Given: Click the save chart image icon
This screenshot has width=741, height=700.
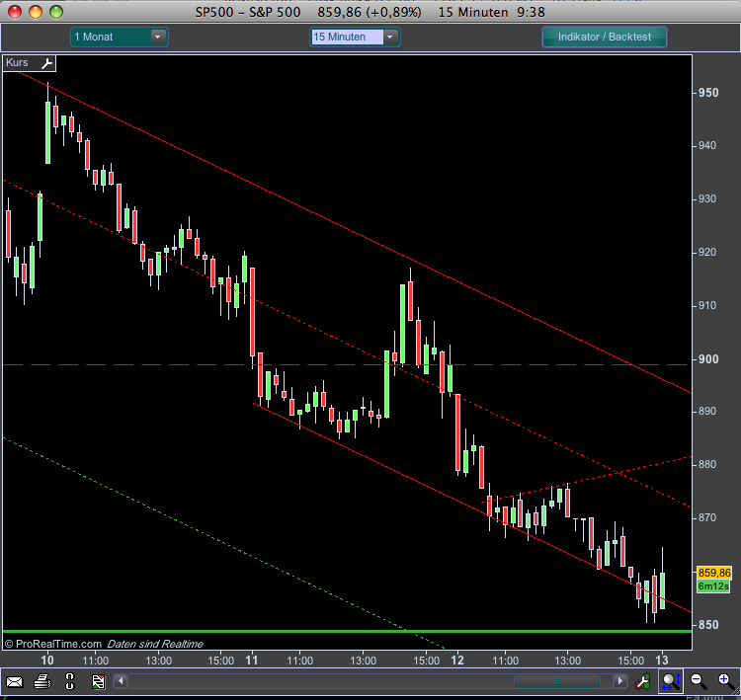Looking at the screenshot, I should pyautogui.click(x=98, y=681).
